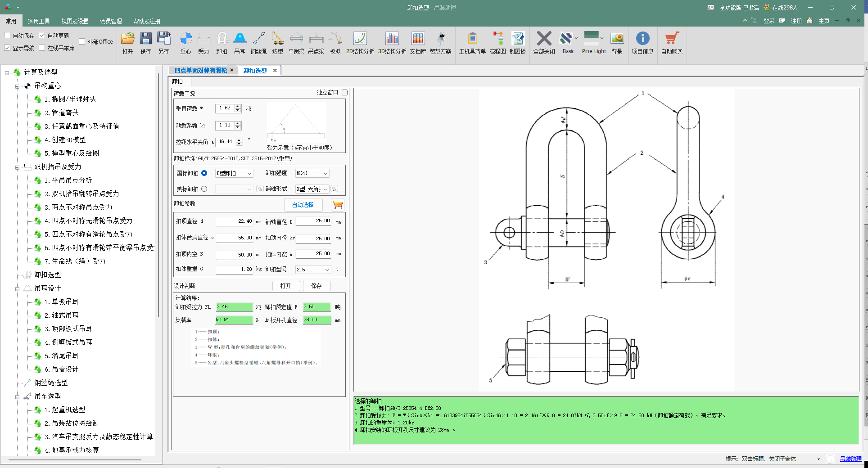Click the 自动选择 button
This screenshot has width=868, height=468.
coord(303,205)
